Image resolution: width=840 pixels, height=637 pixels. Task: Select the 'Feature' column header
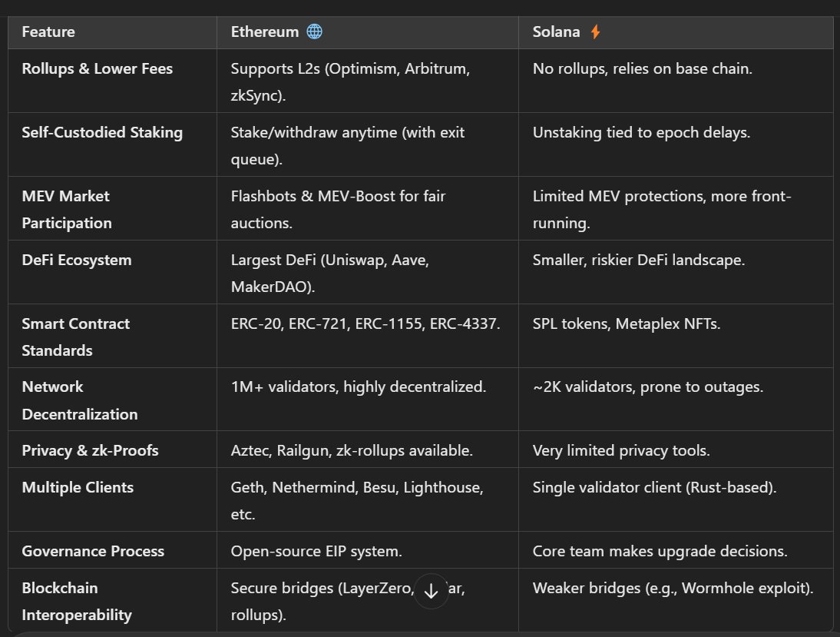click(48, 32)
